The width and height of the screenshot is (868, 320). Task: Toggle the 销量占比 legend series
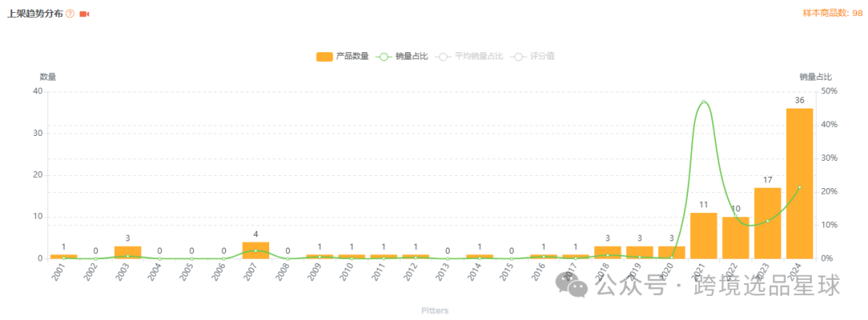click(x=402, y=56)
